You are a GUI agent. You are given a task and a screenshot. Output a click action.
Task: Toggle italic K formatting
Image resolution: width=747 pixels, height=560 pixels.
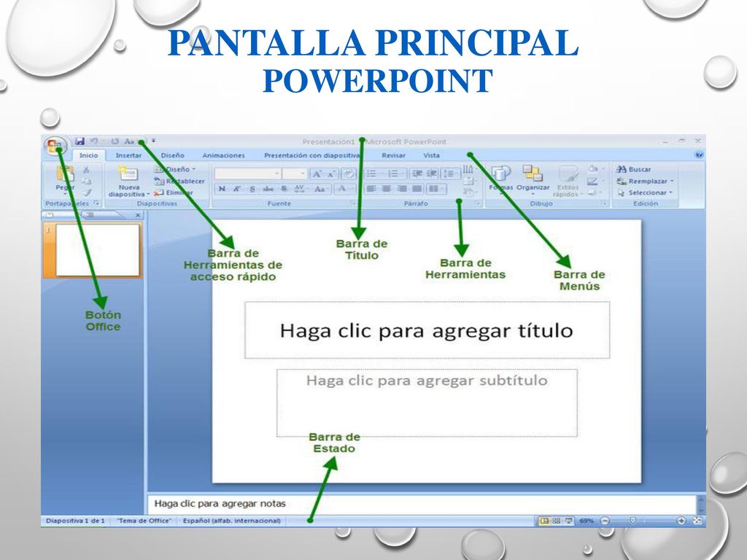237,189
